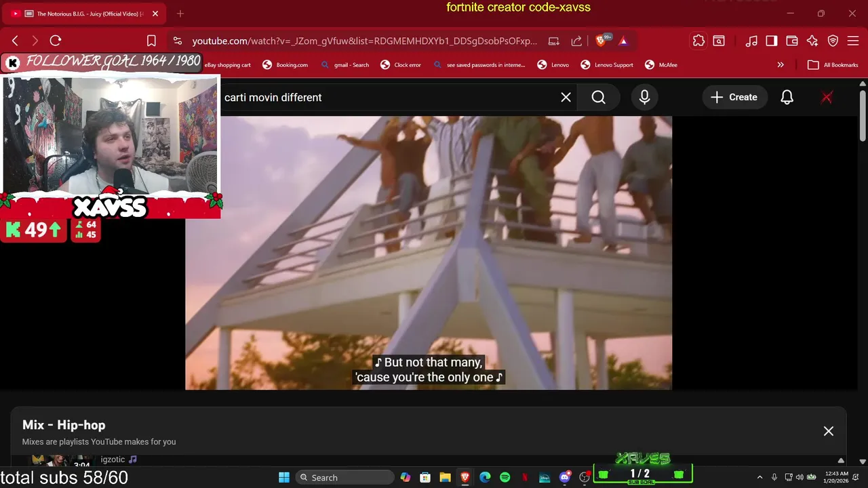Viewport: 868px width, 488px height.
Task: Open Booking.com bookmark
Action: [x=285, y=65]
